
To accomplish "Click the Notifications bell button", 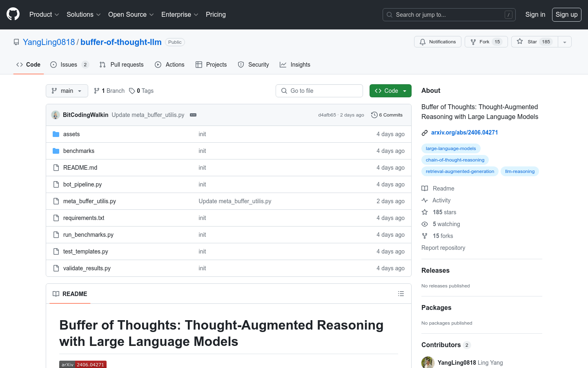I will [x=438, y=42].
